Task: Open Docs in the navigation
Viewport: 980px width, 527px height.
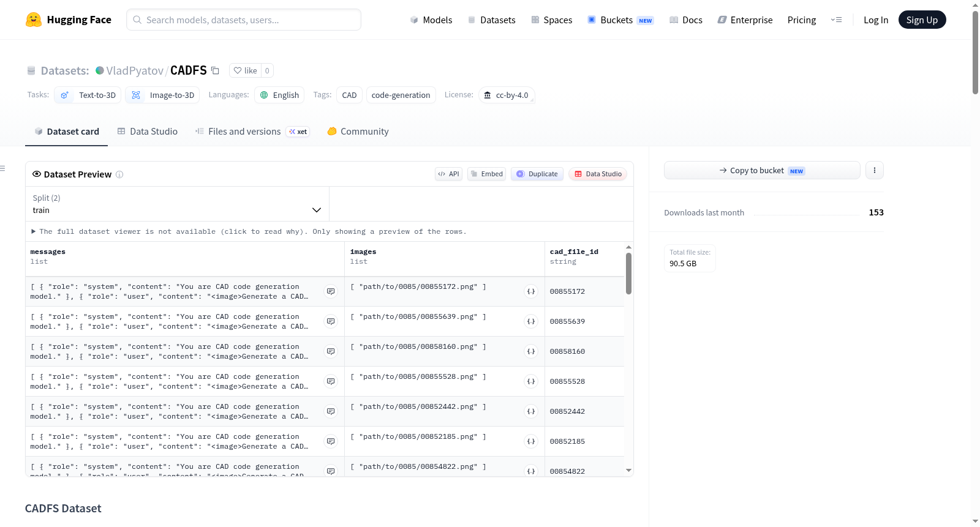Action: (685, 20)
